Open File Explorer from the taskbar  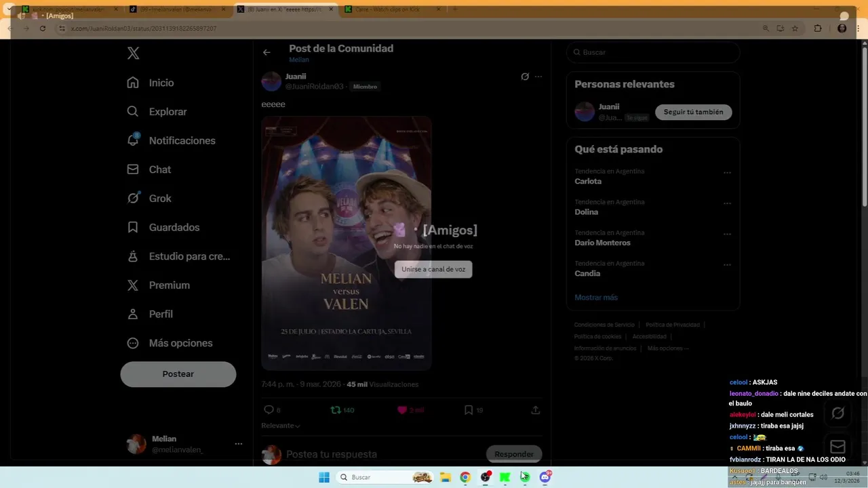pos(446,477)
